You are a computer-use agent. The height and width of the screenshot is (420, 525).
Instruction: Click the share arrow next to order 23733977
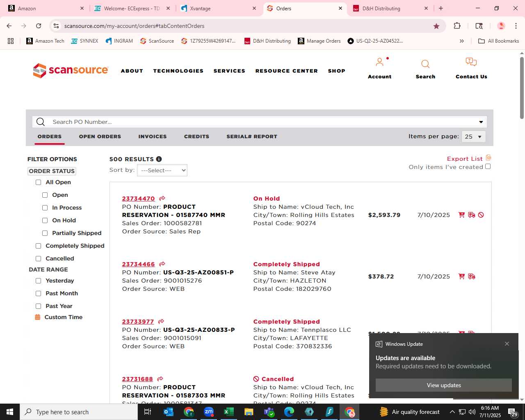(161, 322)
